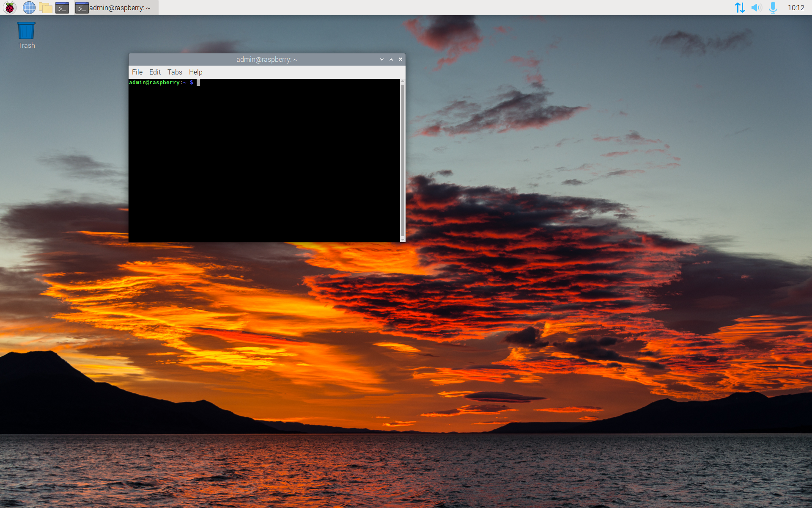Click the volume speaker icon
The height and width of the screenshot is (508, 812).
pyautogui.click(x=756, y=8)
